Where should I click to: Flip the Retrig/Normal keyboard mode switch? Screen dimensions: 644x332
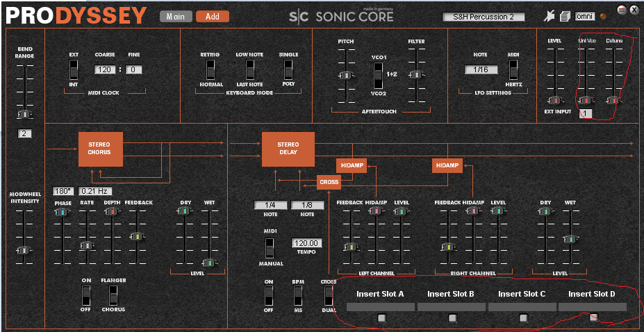pos(210,69)
